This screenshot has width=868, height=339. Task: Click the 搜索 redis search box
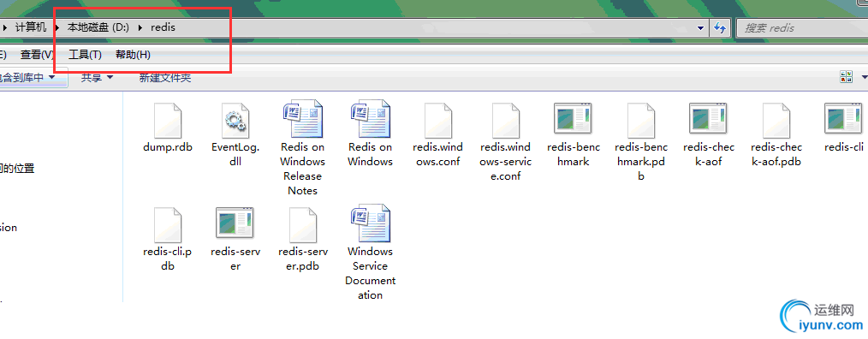click(801, 27)
